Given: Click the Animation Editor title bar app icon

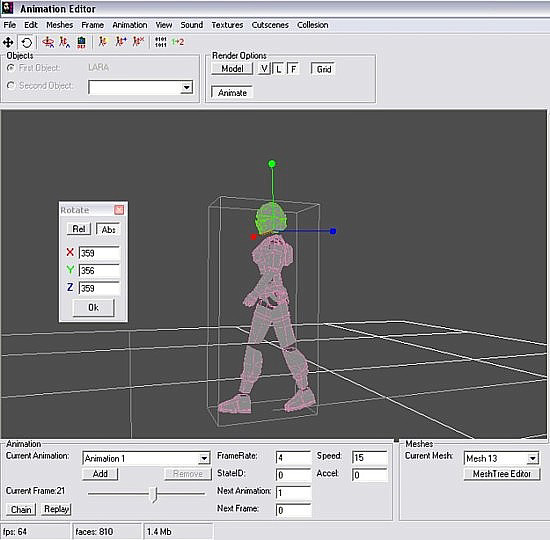Looking at the screenshot, I should (x=7, y=8).
